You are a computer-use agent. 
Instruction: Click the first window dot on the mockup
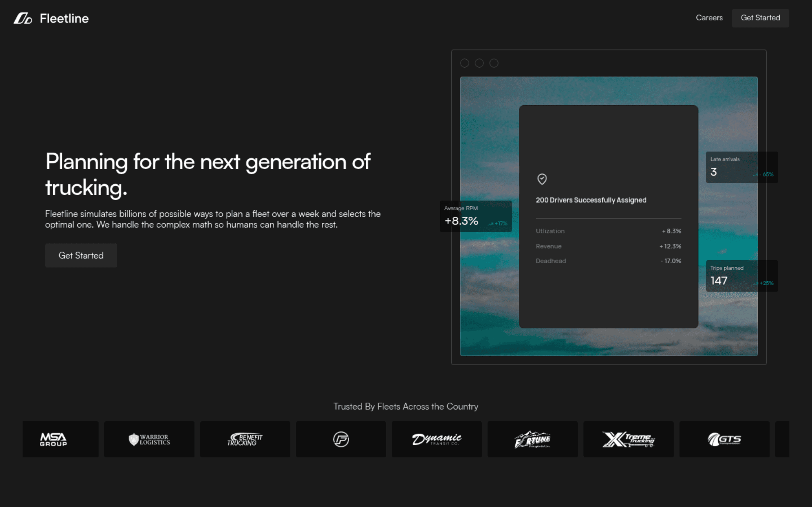(465, 63)
